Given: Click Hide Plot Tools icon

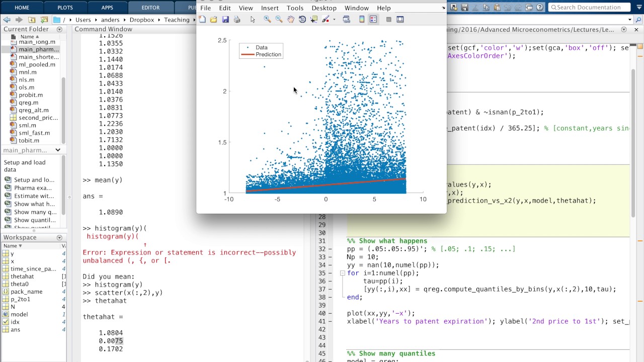Looking at the screenshot, I should click(x=388, y=19).
